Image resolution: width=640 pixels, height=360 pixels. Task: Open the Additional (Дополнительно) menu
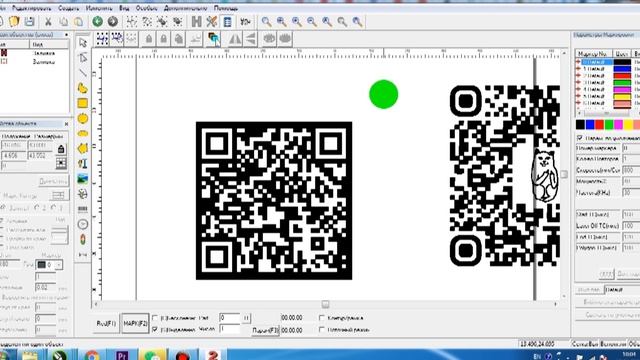185,8
